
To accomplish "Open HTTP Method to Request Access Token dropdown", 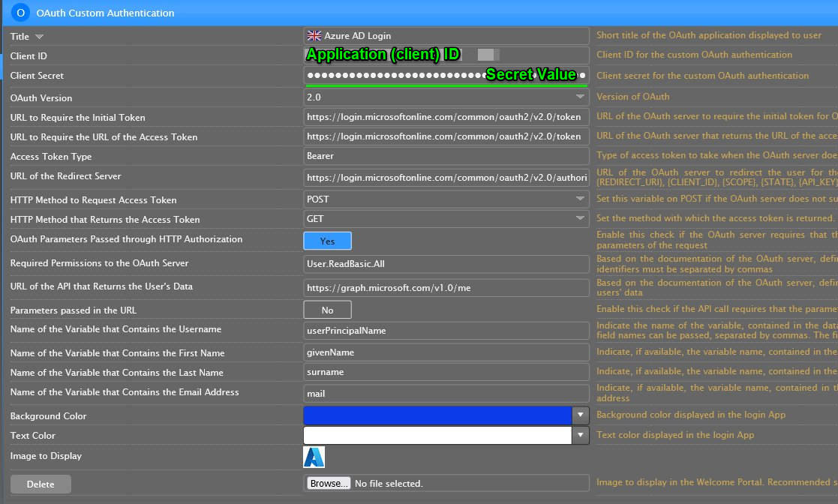I will coord(580,199).
